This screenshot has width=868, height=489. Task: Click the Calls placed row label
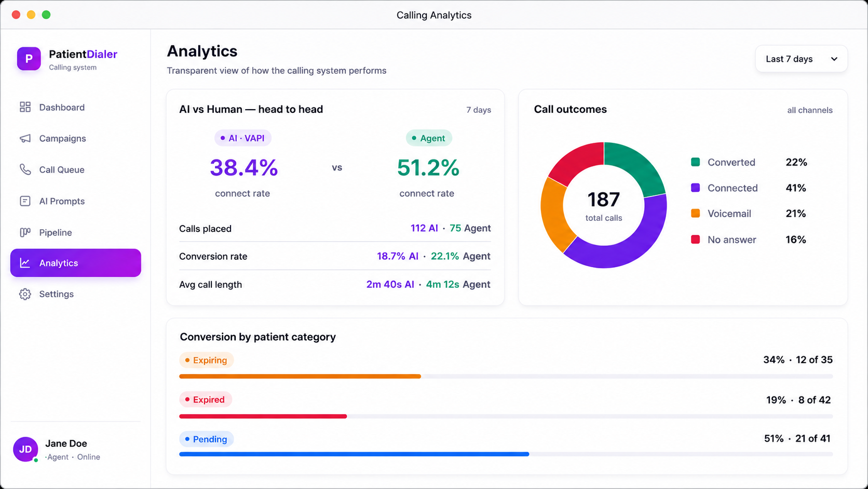(205, 229)
